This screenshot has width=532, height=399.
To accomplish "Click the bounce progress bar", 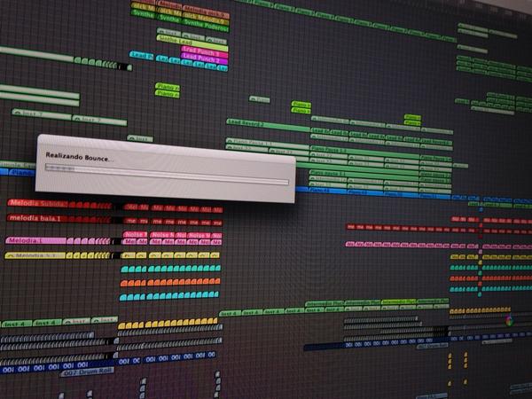I will pos(167,175).
